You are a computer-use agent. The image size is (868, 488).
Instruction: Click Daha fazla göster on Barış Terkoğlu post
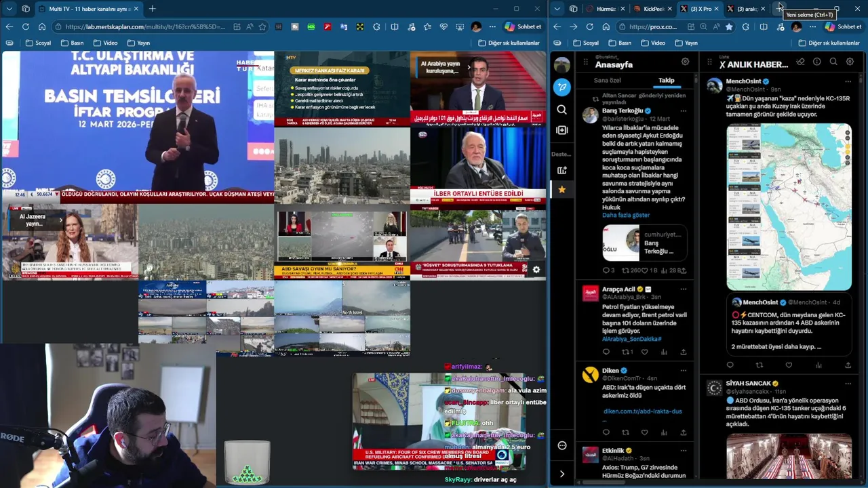click(626, 215)
